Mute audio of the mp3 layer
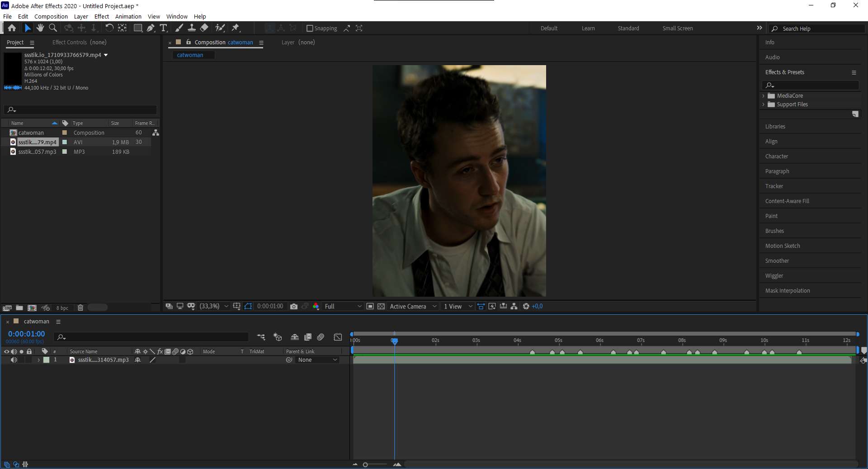 tap(14, 360)
